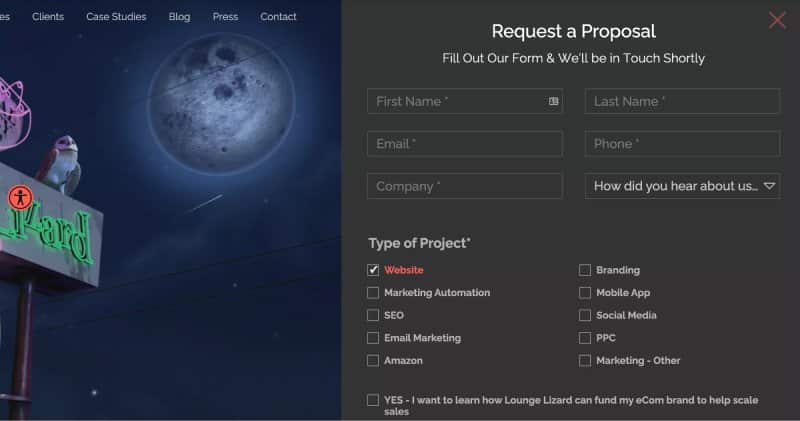Click the autofill icon in First Name
The width and height of the screenshot is (800, 421).
click(x=554, y=101)
